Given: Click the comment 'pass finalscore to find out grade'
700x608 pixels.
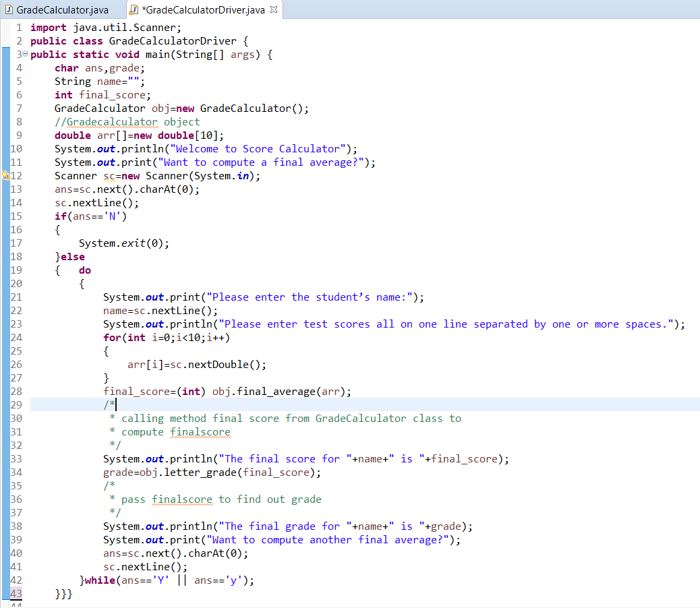Looking at the screenshot, I should 221,499.
